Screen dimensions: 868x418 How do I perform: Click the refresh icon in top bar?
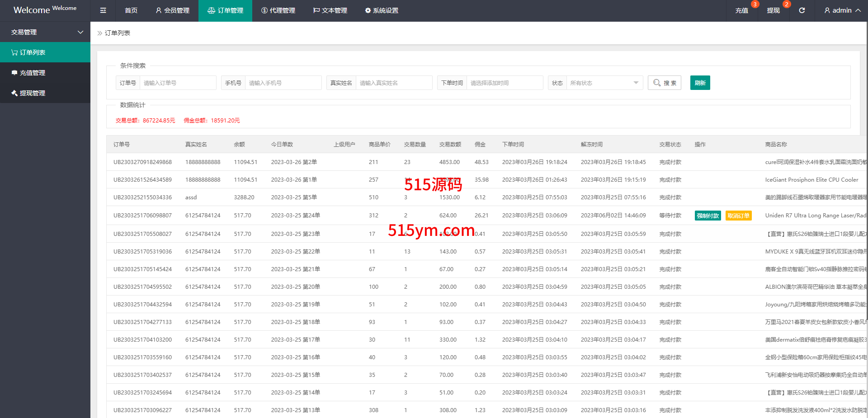click(802, 10)
